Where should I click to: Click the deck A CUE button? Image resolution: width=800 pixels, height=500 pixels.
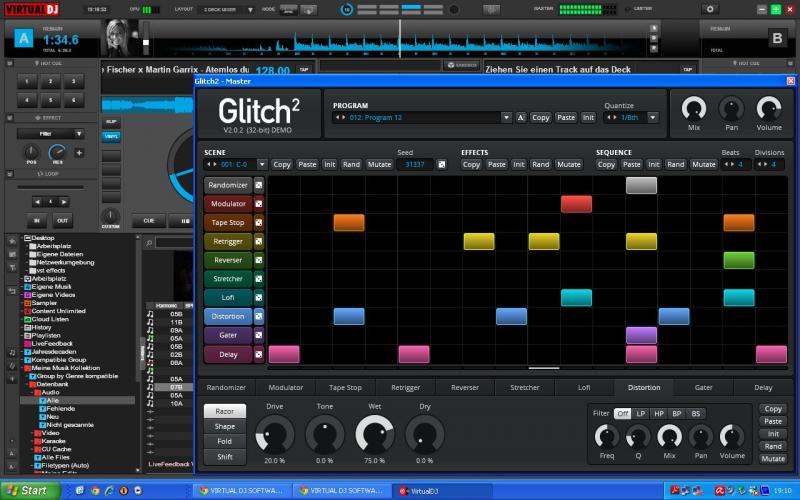148,221
